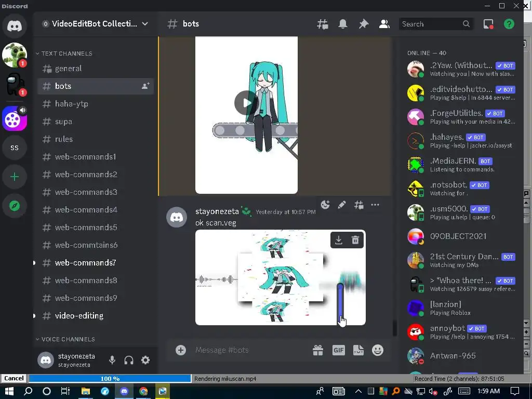Open the sticker picker icon

click(x=358, y=350)
